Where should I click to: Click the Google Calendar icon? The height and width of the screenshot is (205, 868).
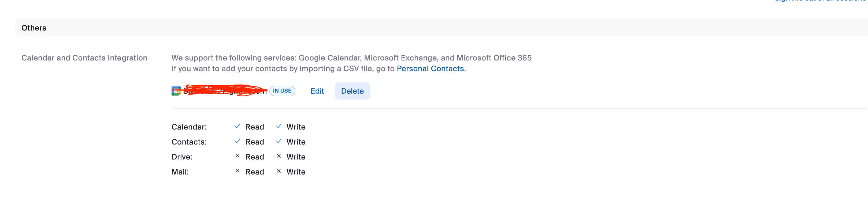point(176,91)
